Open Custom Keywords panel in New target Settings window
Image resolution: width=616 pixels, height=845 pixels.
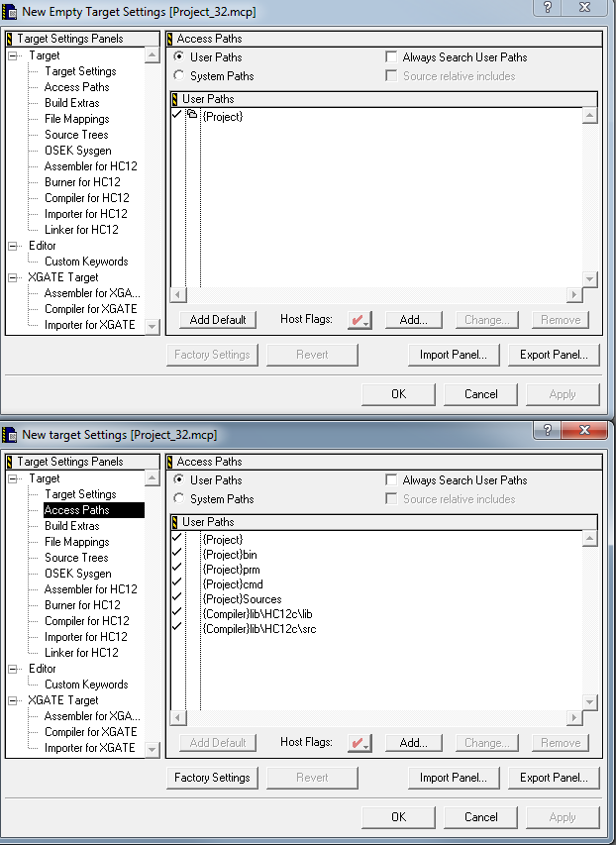pyautogui.click(x=86, y=685)
